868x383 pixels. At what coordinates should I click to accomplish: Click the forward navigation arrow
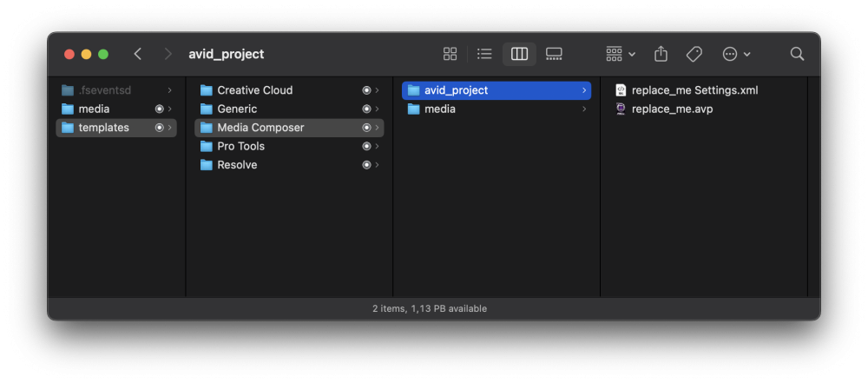pyautogui.click(x=168, y=54)
